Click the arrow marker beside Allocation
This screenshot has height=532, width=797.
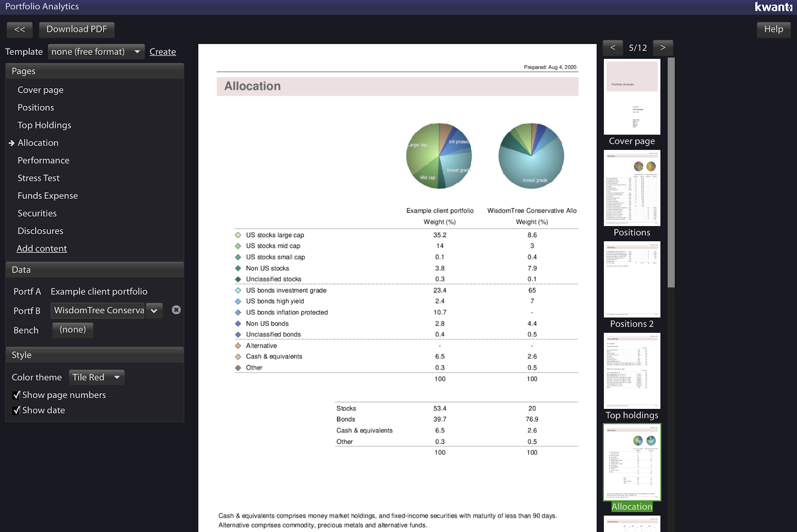point(11,143)
